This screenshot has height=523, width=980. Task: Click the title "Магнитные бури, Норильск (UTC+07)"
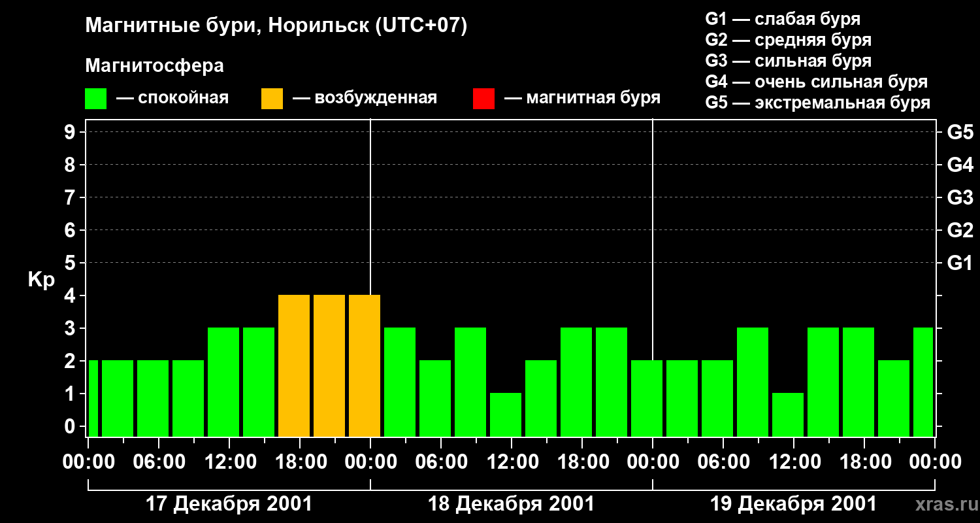(x=276, y=26)
